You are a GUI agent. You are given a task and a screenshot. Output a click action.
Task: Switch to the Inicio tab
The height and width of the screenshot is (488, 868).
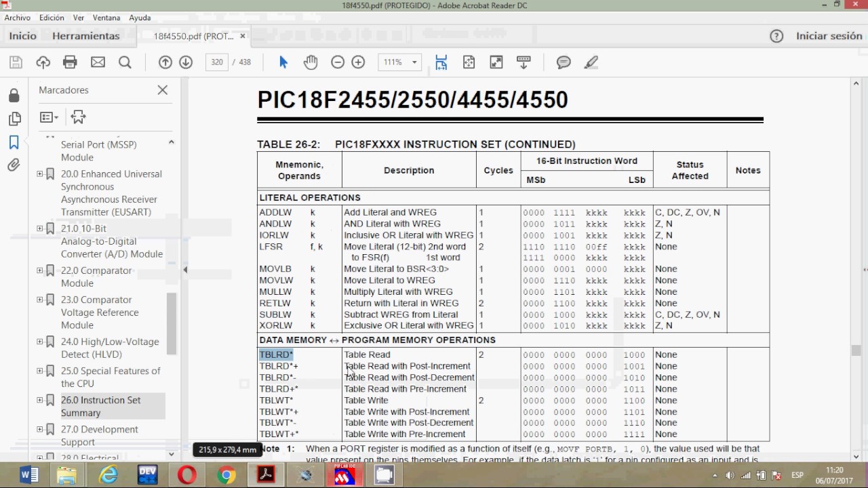pos(23,36)
